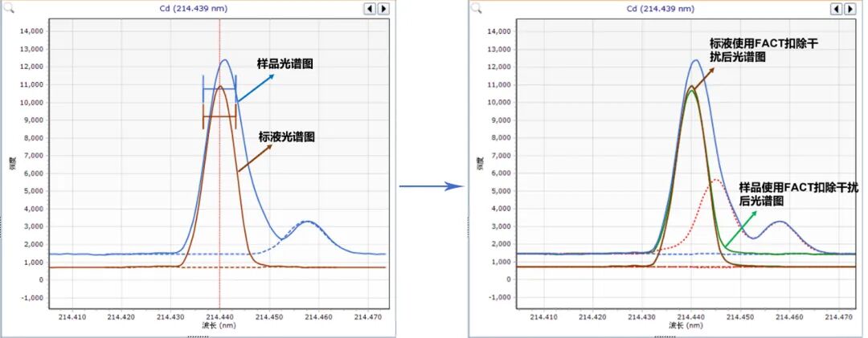The image size is (868, 338).
Task: Go to previous wavelength in left panel
Action: pos(370,9)
